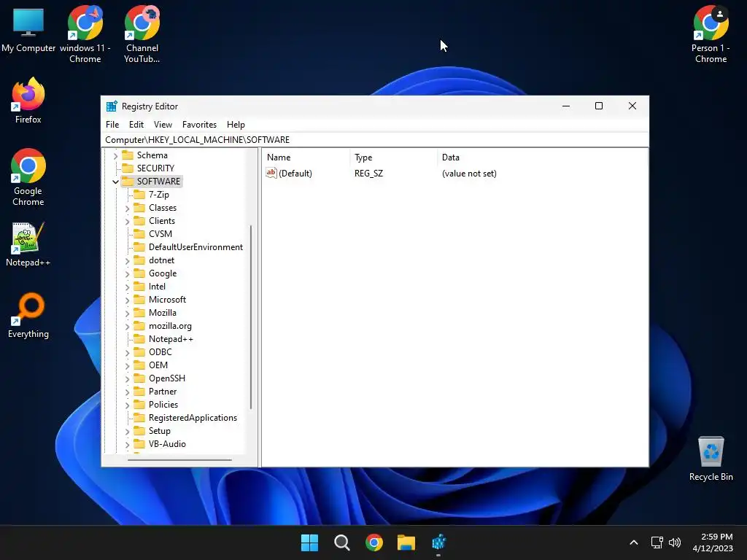The height and width of the screenshot is (560, 747).
Task: Show hidden system tray icons
Action: pos(634,542)
